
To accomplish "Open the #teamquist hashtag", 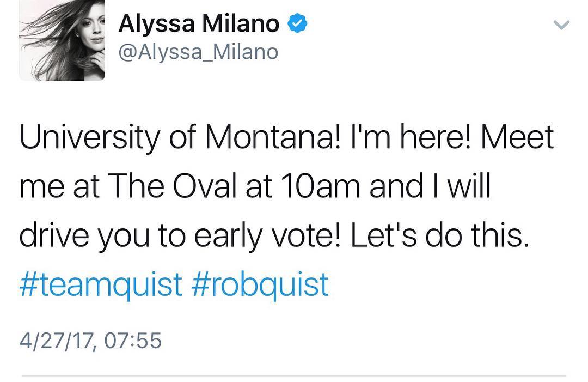I will click(x=101, y=285).
